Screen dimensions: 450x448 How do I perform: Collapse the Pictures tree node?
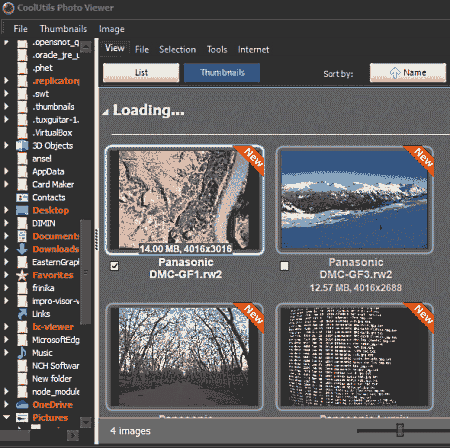(x=6, y=417)
